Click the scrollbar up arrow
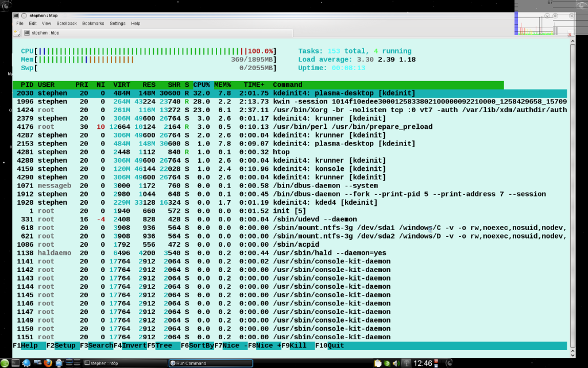Screen dimensions: 588x368 [x=572, y=41]
